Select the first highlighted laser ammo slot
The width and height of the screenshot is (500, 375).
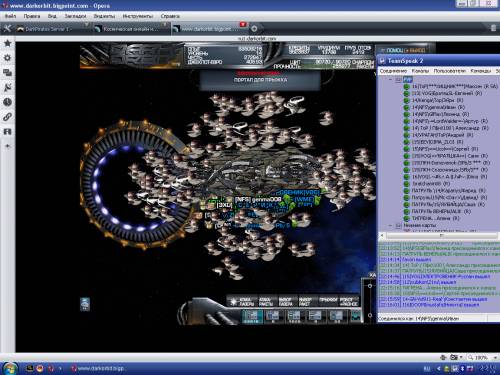pyautogui.click(x=252, y=315)
